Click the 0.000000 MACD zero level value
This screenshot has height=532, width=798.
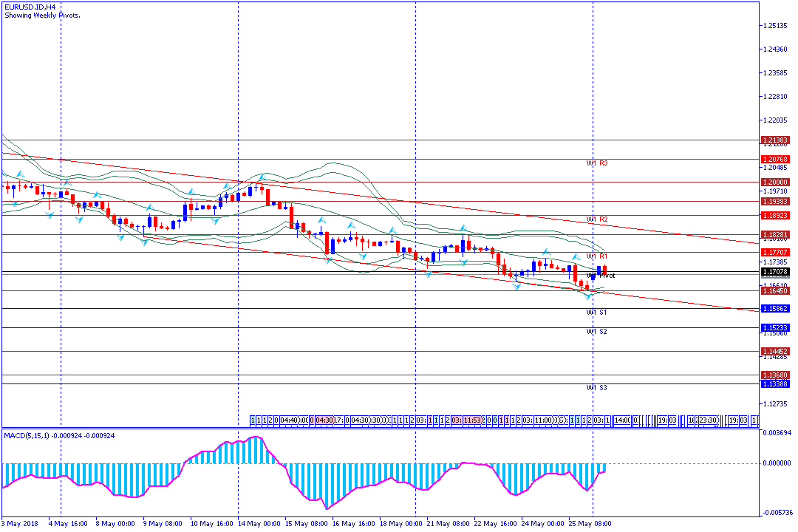pos(777,463)
